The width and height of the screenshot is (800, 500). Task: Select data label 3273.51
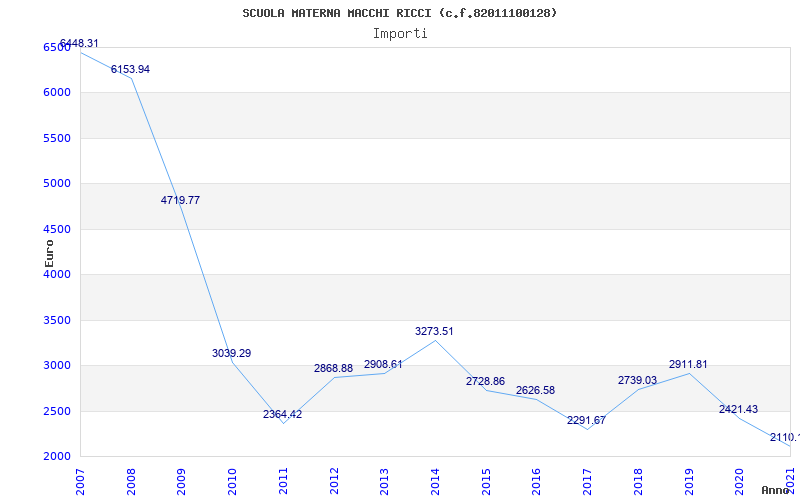coord(434,331)
